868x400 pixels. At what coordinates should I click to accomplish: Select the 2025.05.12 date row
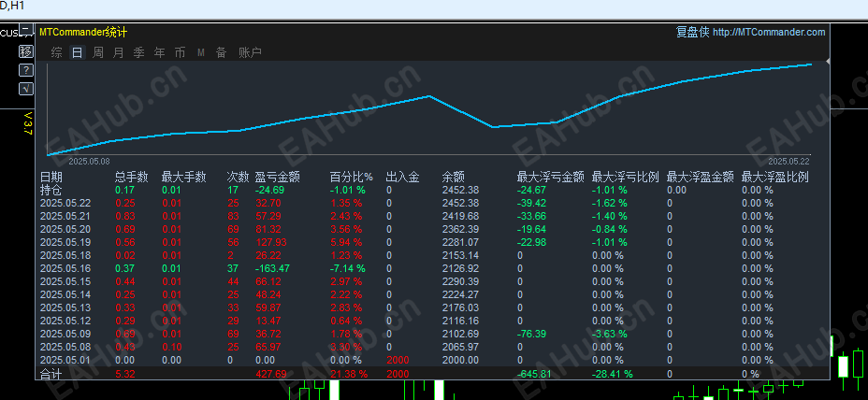point(65,321)
